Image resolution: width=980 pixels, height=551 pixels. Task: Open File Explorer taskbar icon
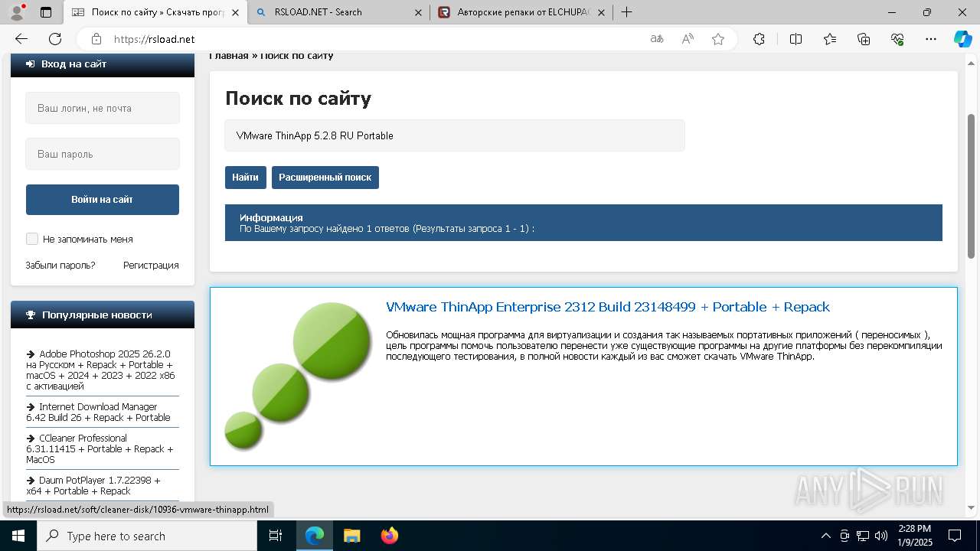click(351, 536)
